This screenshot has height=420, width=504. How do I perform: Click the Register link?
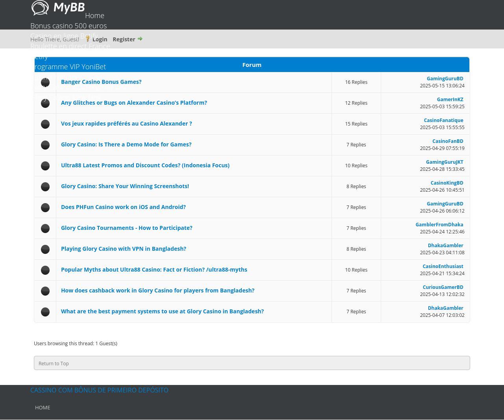click(x=124, y=39)
